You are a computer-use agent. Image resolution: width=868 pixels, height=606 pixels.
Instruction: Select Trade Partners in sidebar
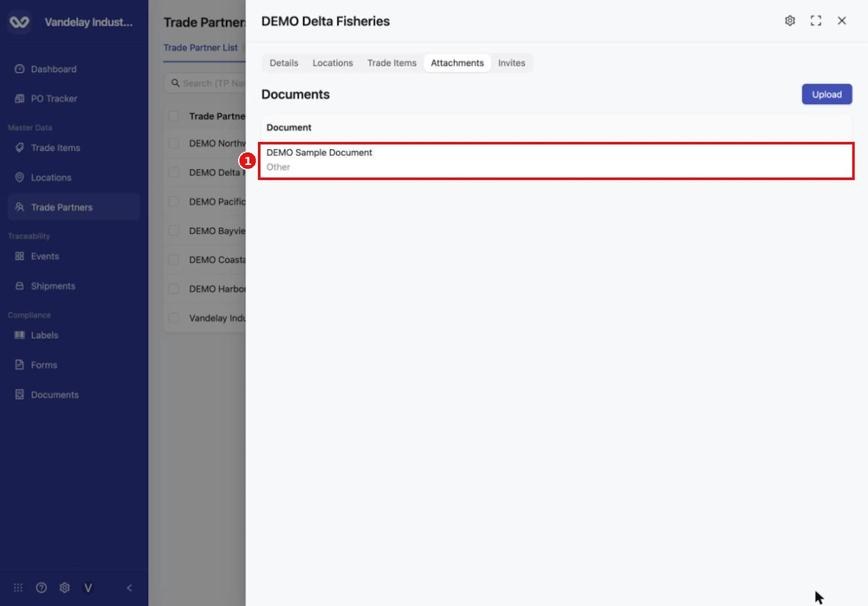(x=74, y=207)
